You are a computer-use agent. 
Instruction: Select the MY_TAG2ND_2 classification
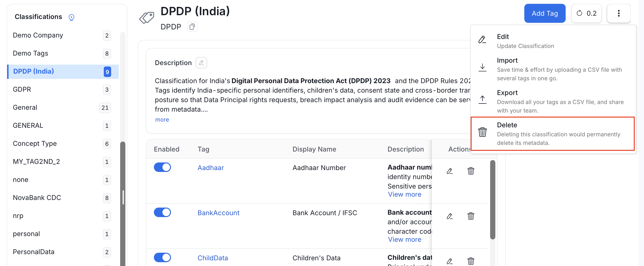(62, 161)
